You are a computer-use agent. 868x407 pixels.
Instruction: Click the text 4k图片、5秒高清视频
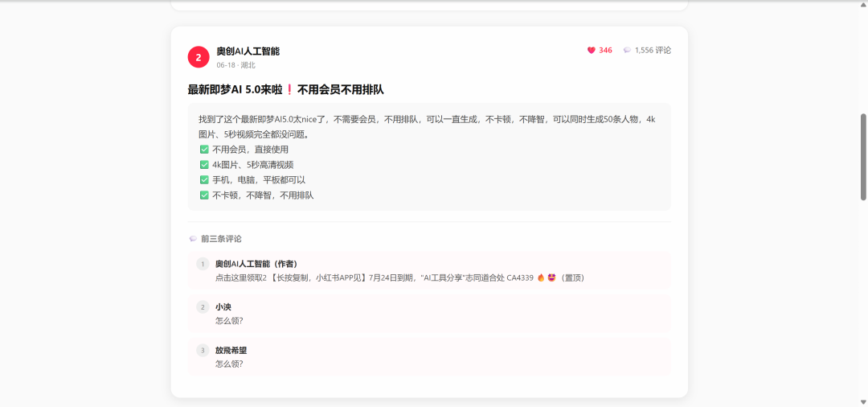pos(252,165)
